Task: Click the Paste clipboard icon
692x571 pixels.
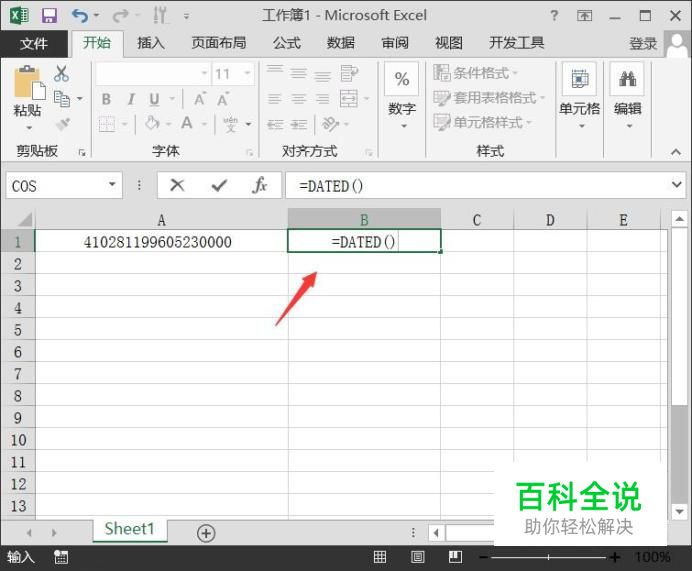Action: 29,82
